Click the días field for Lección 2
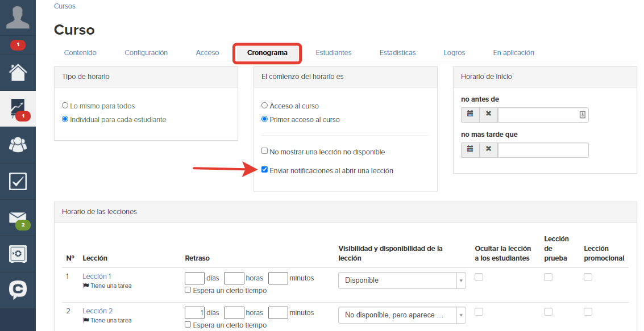Image resolution: width=644 pixels, height=331 pixels. (x=195, y=312)
